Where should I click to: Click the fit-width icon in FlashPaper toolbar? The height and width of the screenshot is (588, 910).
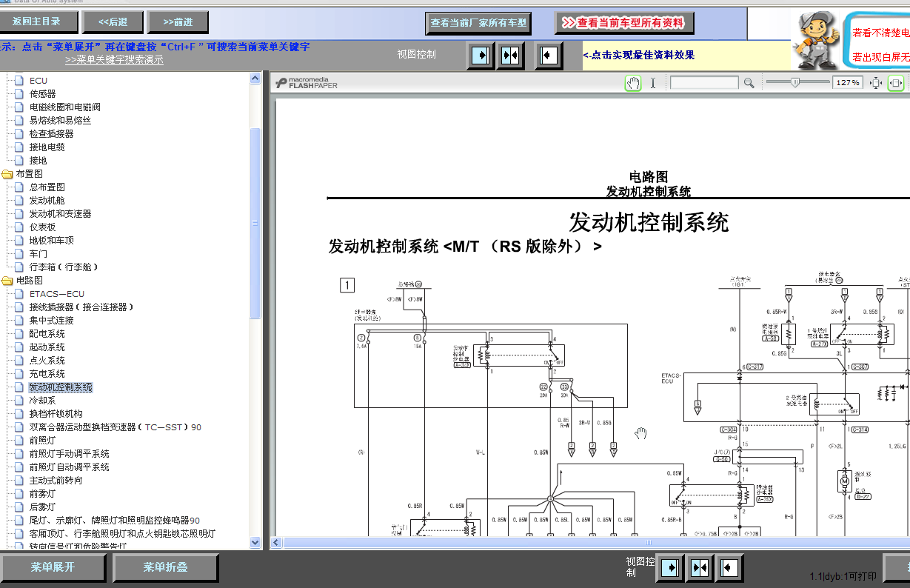coord(896,83)
